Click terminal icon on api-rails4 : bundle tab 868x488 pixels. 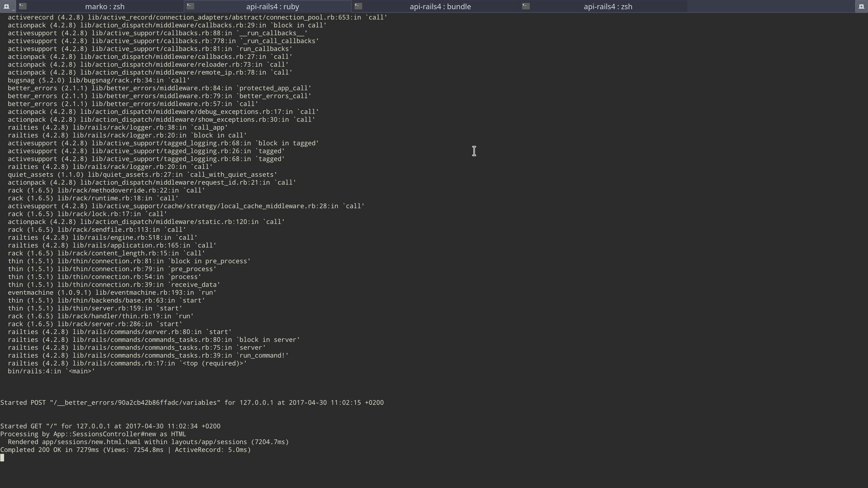[x=358, y=6]
